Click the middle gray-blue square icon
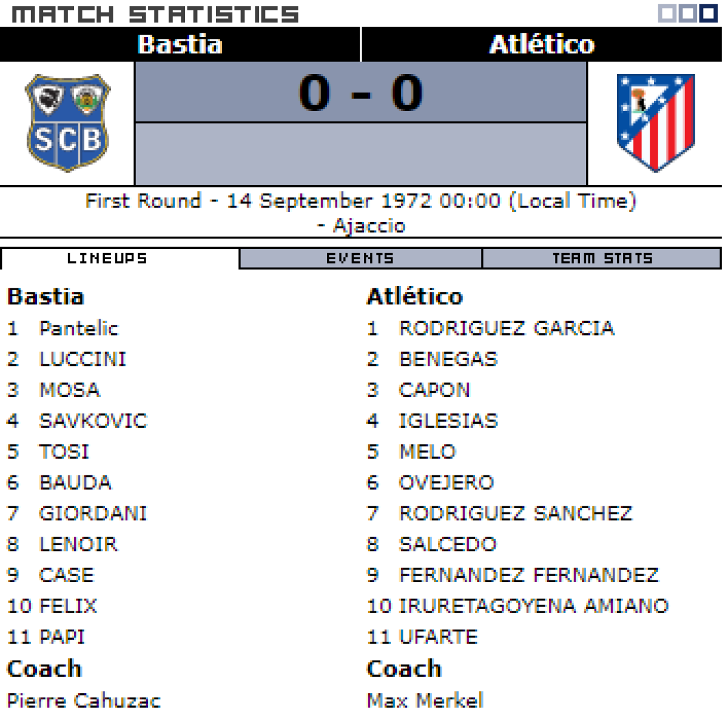This screenshot has width=728, height=720. coord(687,13)
